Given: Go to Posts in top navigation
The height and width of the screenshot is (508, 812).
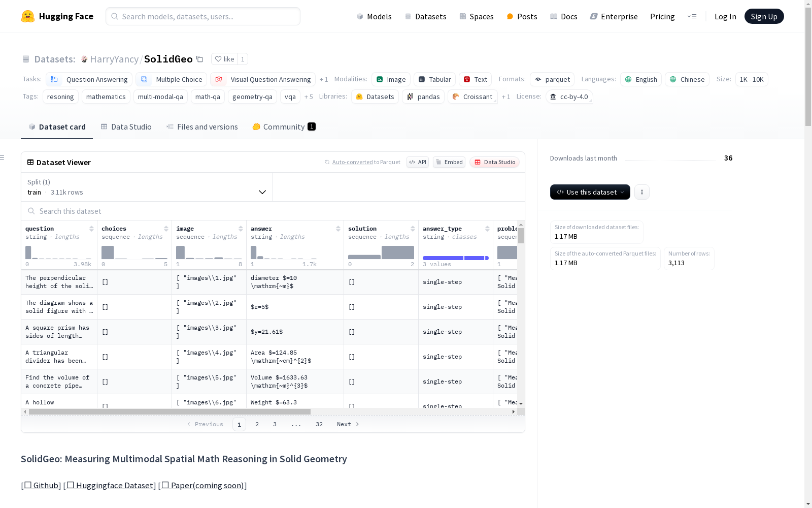Looking at the screenshot, I should [522, 16].
